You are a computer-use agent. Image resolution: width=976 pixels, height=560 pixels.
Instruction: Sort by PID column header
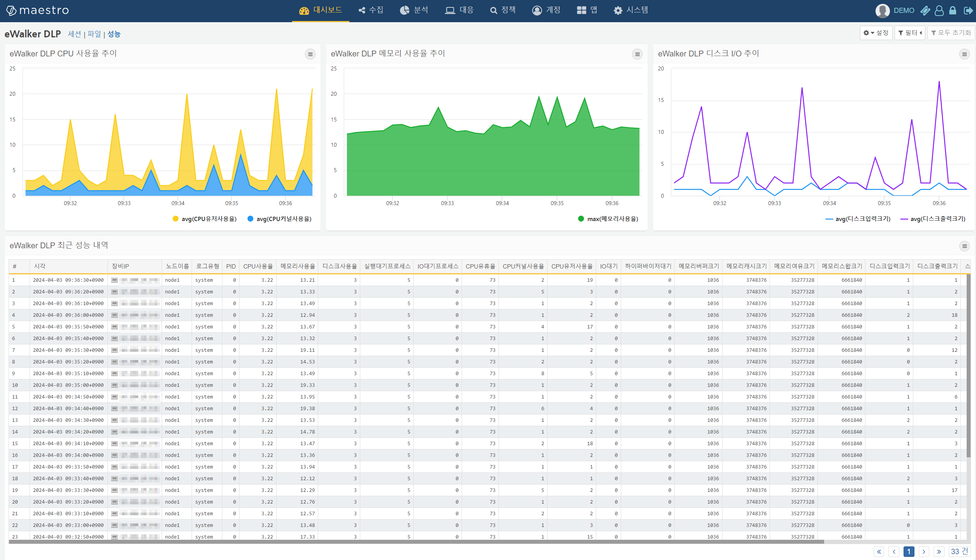click(x=231, y=266)
